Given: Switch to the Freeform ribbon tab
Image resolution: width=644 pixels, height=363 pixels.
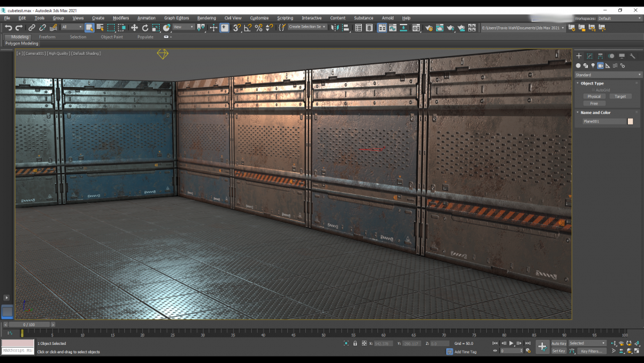Looking at the screenshot, I should pyautogui.click(x=47, y=37).
